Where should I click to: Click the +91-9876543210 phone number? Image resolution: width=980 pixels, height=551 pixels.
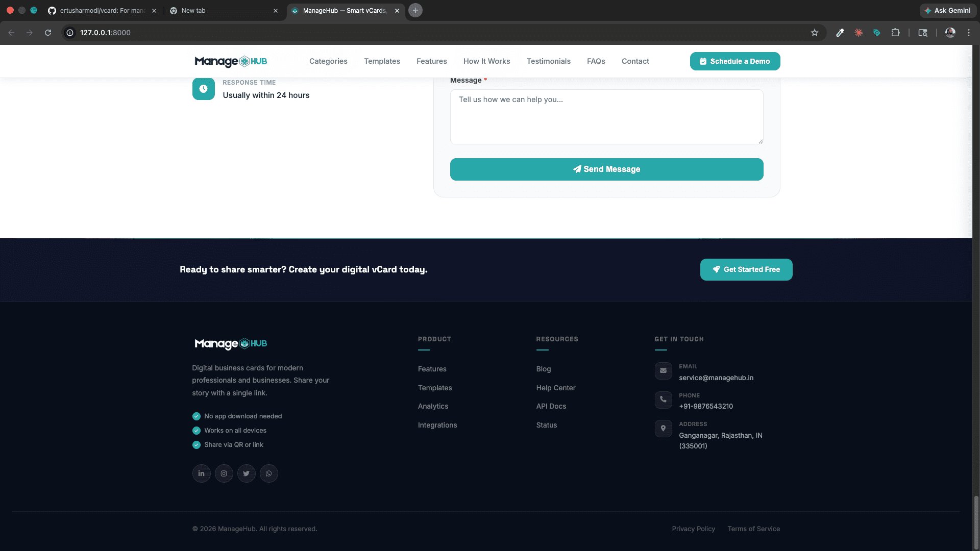pos(706,406)
